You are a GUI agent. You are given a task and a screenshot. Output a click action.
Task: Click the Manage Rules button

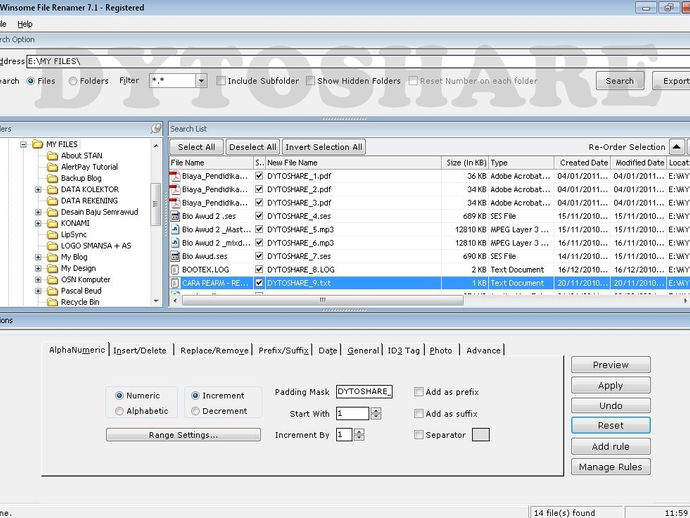click(610, 467)
